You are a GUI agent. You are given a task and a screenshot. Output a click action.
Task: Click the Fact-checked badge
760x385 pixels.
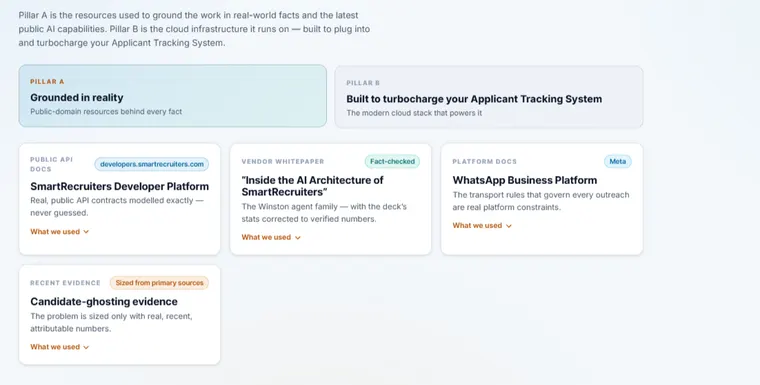click(393, 161)
